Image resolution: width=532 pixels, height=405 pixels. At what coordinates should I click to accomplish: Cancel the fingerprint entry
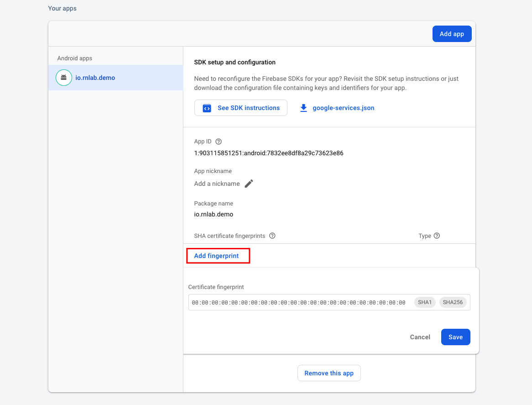[x=420, y=337]
